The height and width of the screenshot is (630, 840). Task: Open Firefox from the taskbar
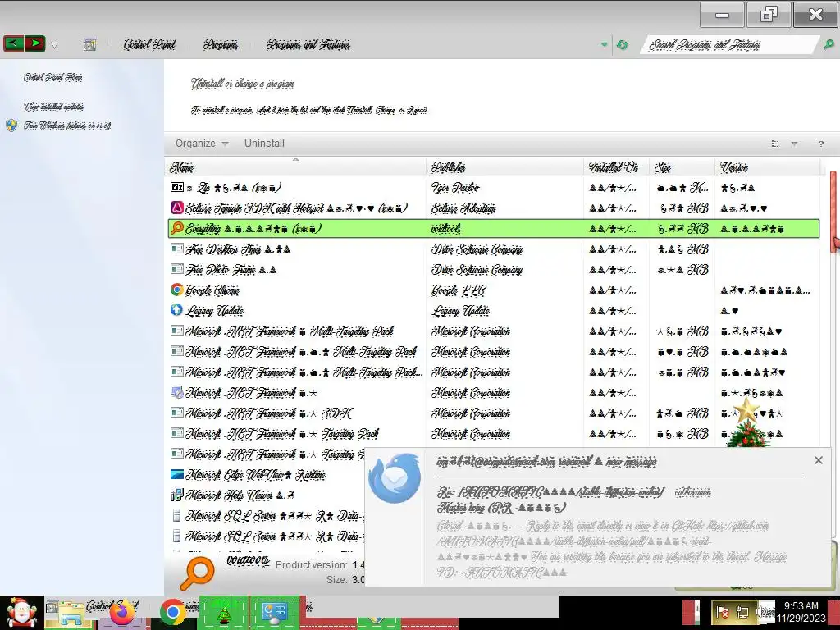click(x=122, y=614)
